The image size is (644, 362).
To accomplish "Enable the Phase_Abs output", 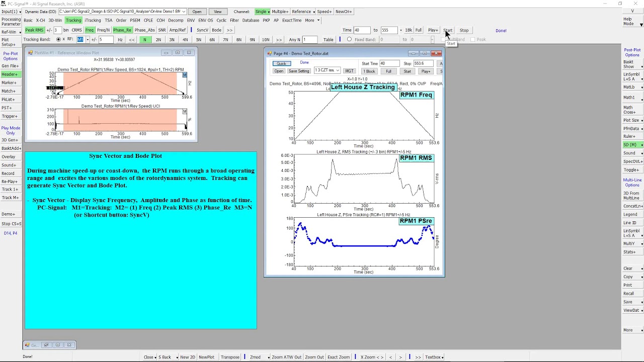I will (144, 30).
